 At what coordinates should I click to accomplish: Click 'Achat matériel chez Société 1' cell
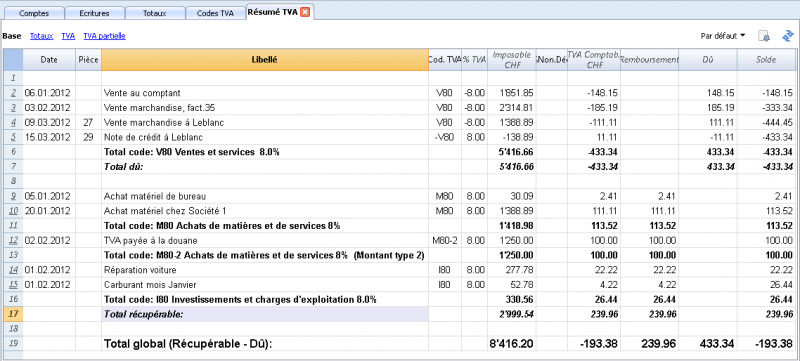(x=265, y=211)
